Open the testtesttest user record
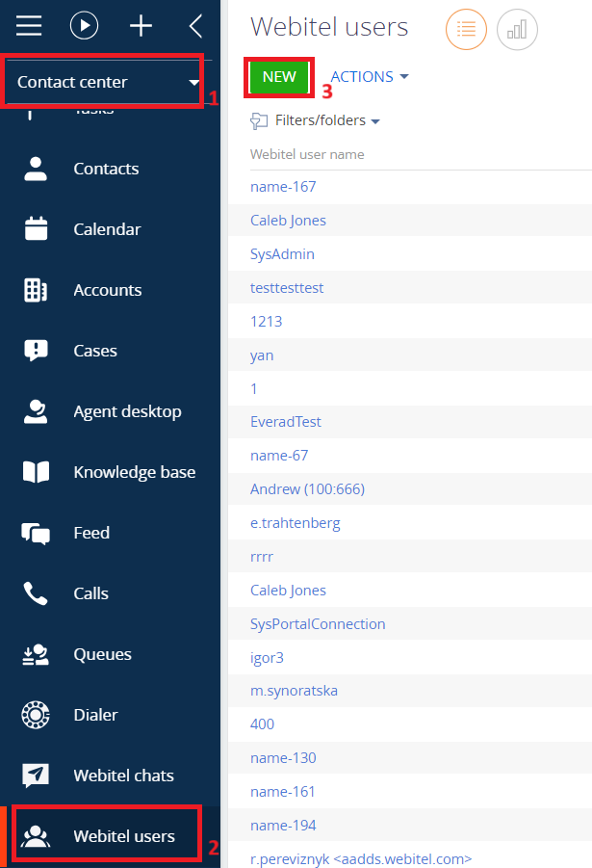 (x=287, y=288)
